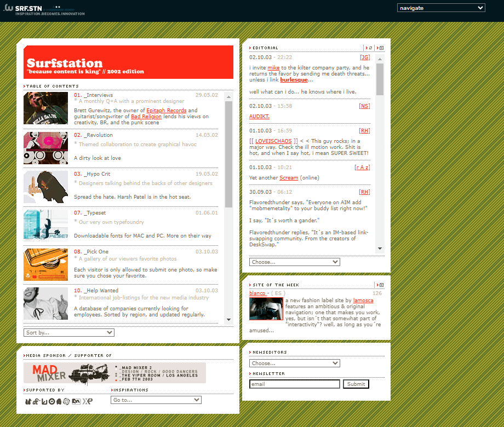Click the Revolution pink lips thumbnail
Screen dimensions: 504x427
tap(45, 148)
